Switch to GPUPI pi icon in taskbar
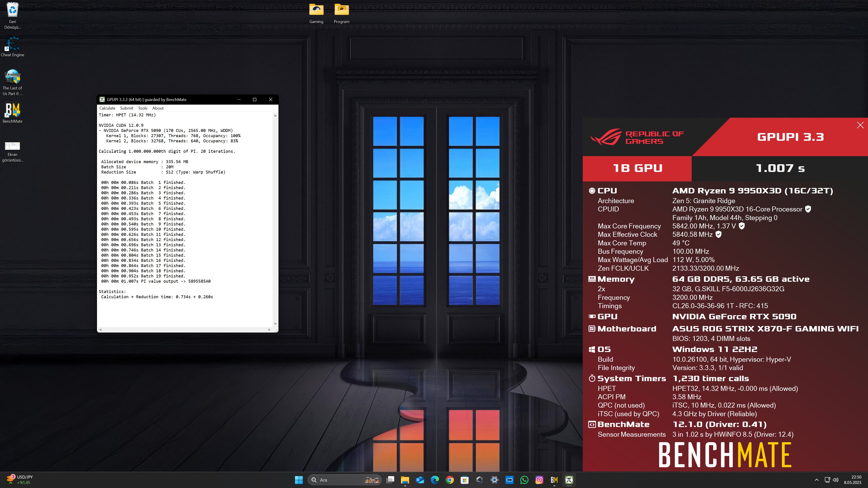Viewport: 868px width, 488px height. (569, 480)
